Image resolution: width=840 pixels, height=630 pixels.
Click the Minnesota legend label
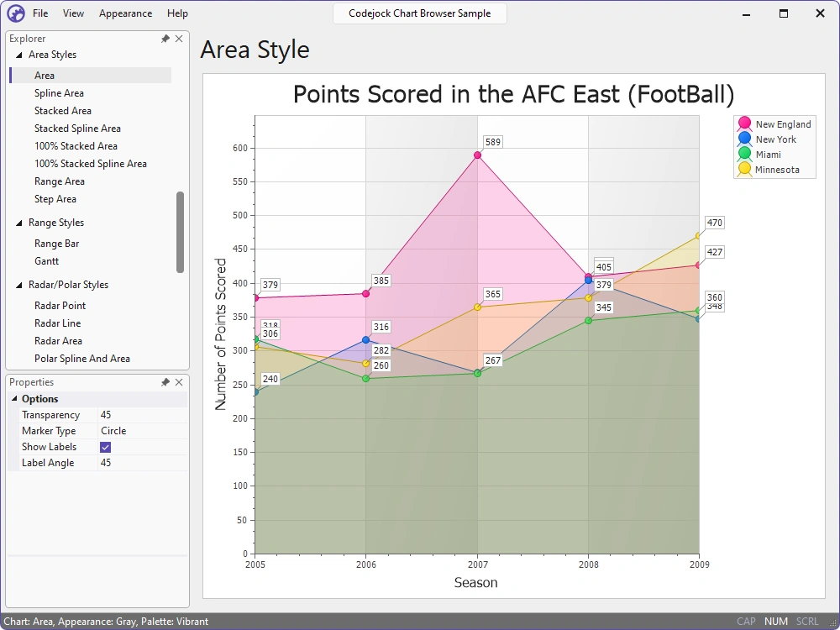[777, 170]
